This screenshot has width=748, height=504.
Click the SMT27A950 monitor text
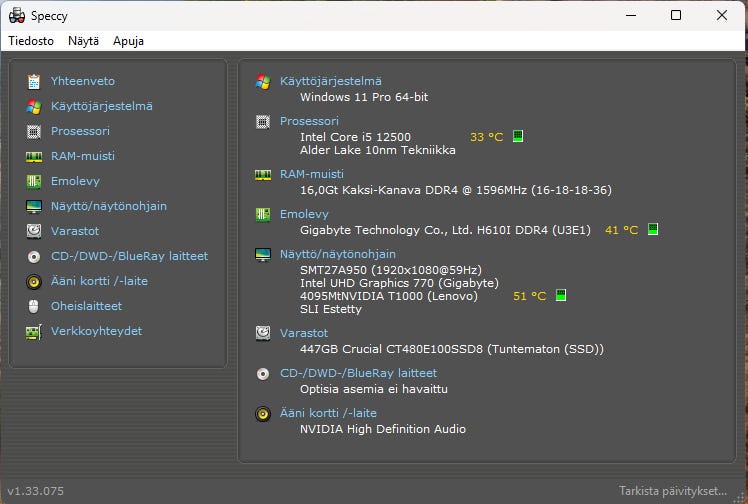point(391,270)
